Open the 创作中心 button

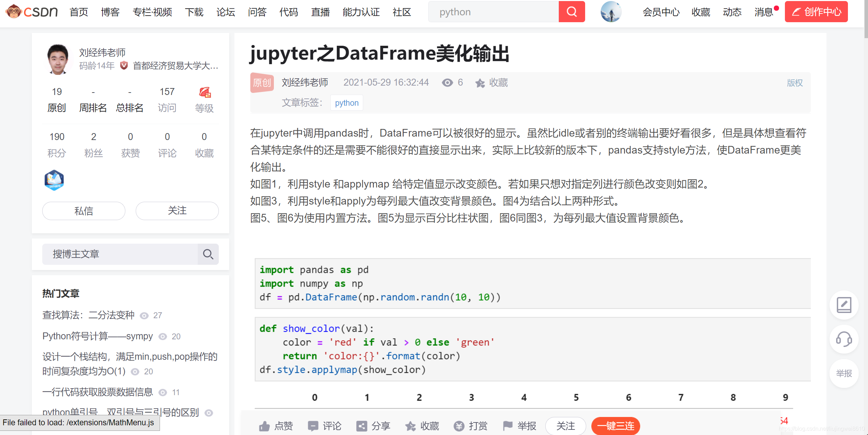coord(816,11)
